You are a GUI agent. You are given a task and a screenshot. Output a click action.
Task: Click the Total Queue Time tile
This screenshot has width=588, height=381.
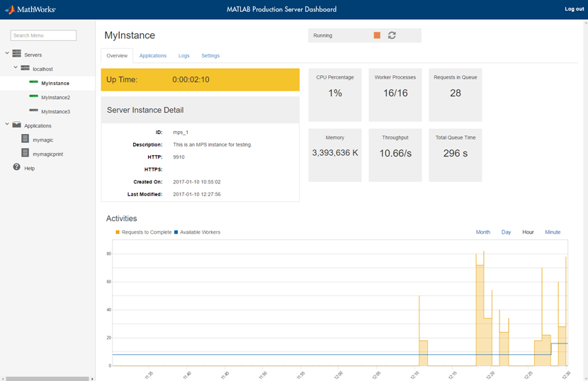pos(456,155)
